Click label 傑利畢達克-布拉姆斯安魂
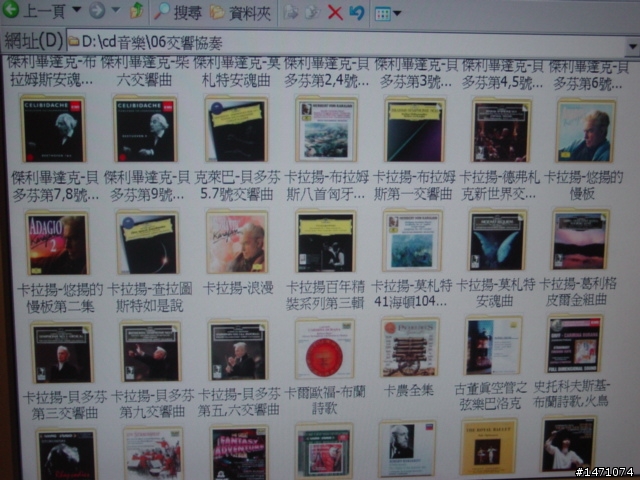The width and height of the screenshot is (640, 480). point(51,71)
